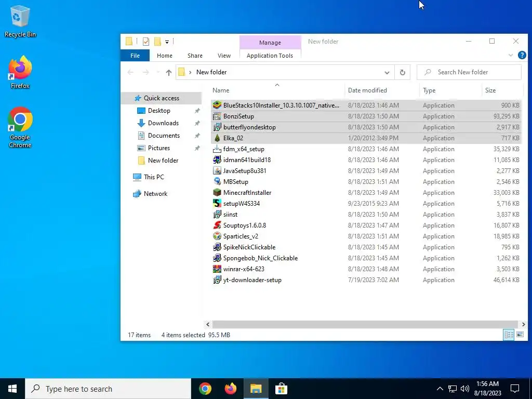The width and height of the screenshot is (532, 399).
Task: Click the Sparticles_v2 file icon
Action: point(217,236)
